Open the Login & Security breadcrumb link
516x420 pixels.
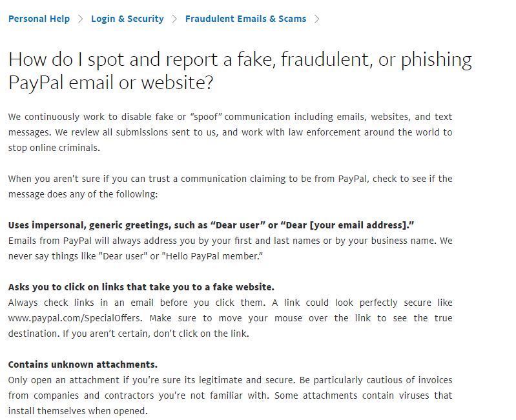click(x=127, y=19)
